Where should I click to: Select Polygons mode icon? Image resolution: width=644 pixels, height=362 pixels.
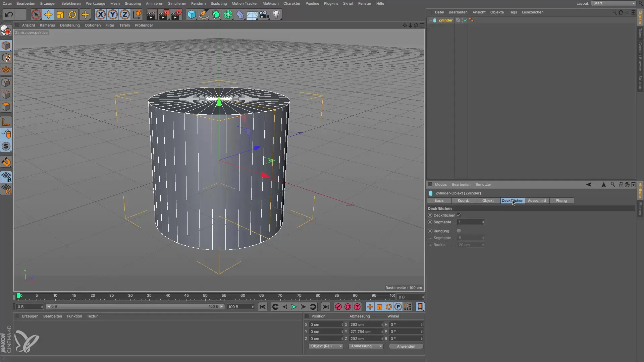click(6, 107)
